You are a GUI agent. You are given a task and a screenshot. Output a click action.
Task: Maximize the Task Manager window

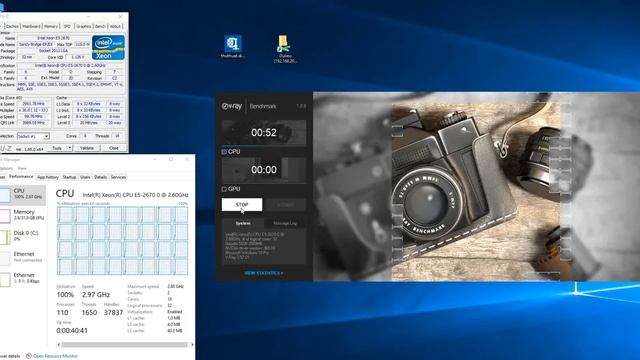tap(171, 160)
